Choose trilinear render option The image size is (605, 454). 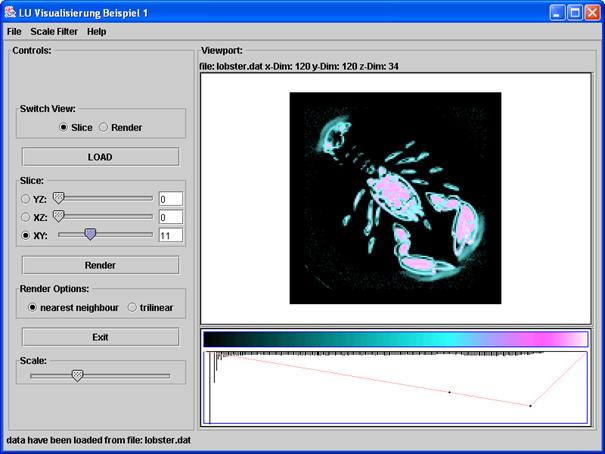pyautogui.click(x=132, y=307)
